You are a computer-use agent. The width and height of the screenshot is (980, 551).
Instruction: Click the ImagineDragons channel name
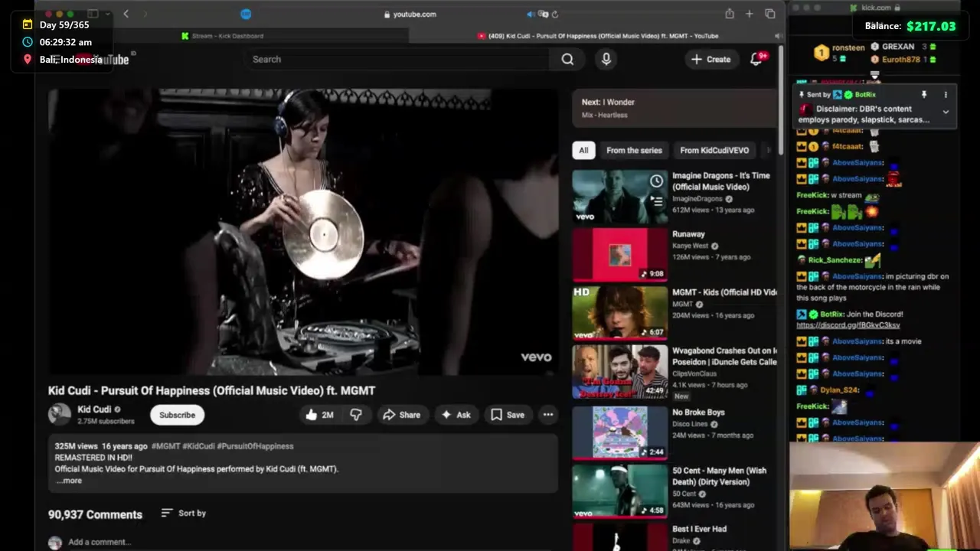697,199
